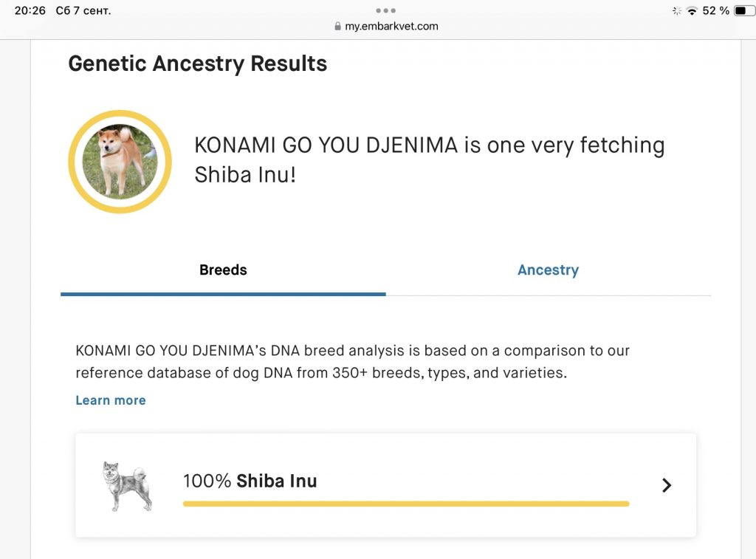Select the Breeds tab
Viewport: 756px width, 559px height.
tap(223, 270)
